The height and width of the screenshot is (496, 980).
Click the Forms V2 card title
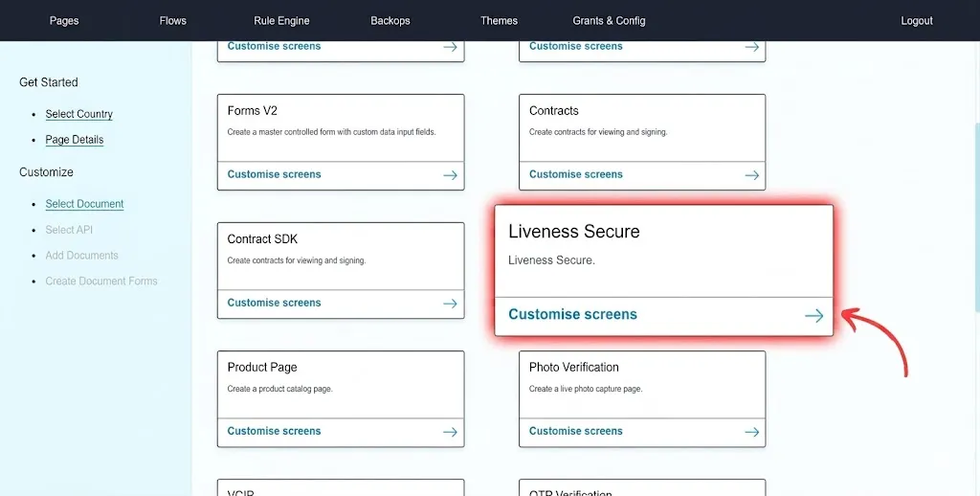[252, 111]
